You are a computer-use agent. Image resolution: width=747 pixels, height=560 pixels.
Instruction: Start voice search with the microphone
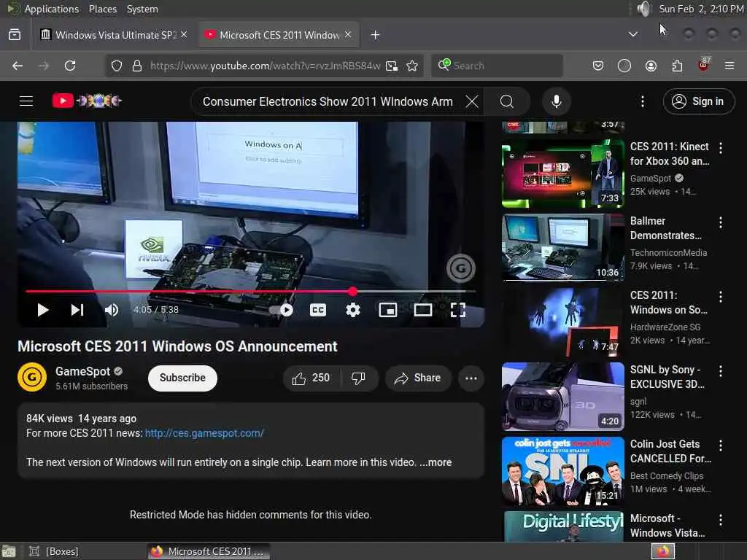556,101
